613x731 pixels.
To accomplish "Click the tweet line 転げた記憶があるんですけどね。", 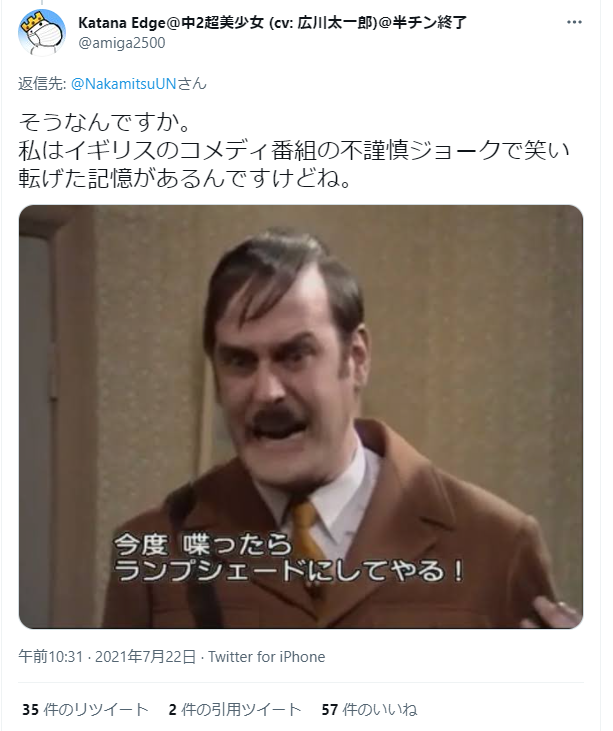I will coord(185,179).
